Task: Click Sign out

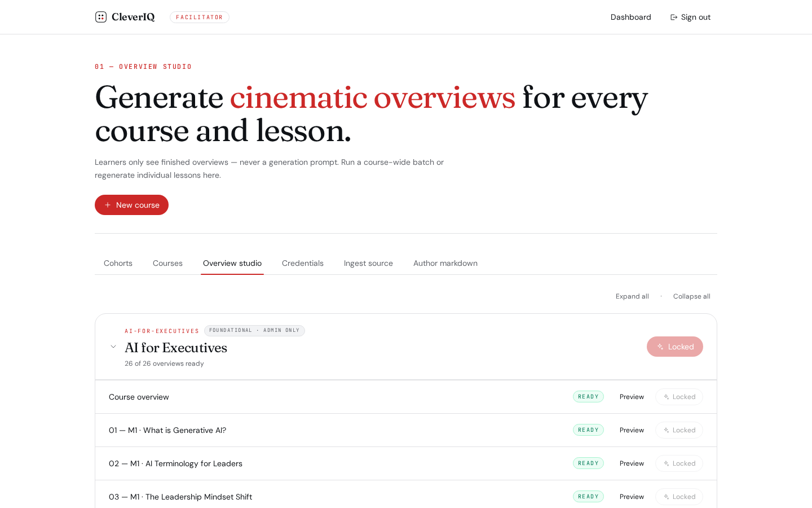Action: click(x=690, y=17)
